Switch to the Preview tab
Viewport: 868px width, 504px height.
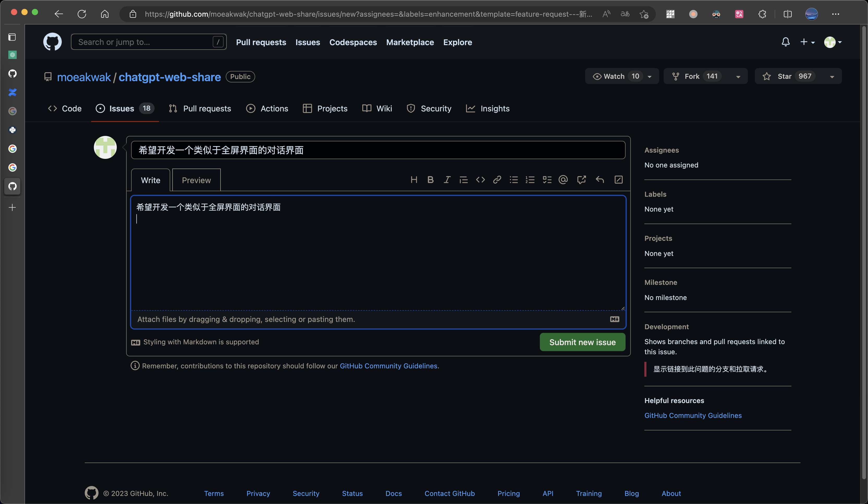196,179
